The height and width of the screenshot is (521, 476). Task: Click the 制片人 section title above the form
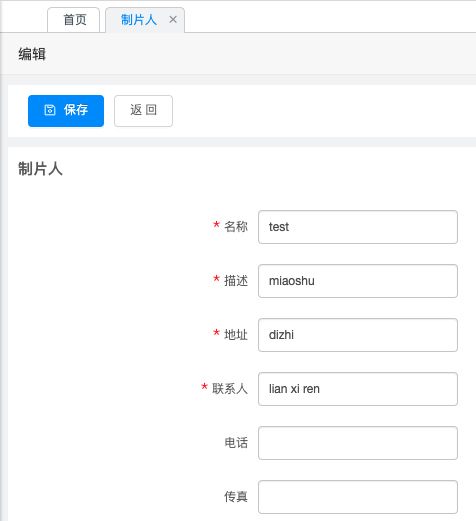40,169
